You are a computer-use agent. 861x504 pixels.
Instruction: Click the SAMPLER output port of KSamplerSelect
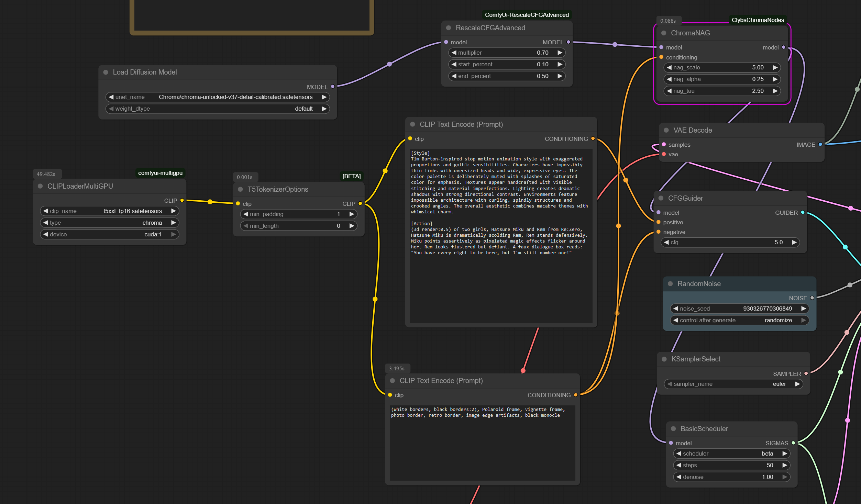pos(806,373)
